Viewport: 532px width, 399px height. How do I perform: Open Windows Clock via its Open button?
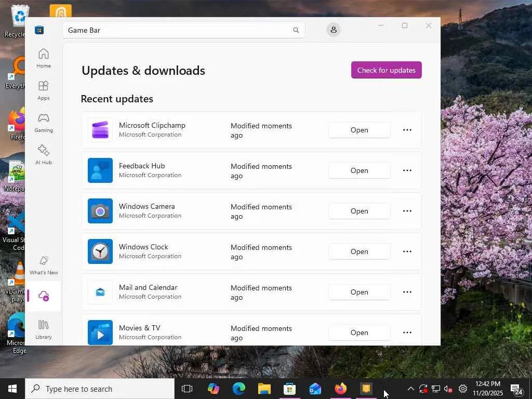point(360,251)
